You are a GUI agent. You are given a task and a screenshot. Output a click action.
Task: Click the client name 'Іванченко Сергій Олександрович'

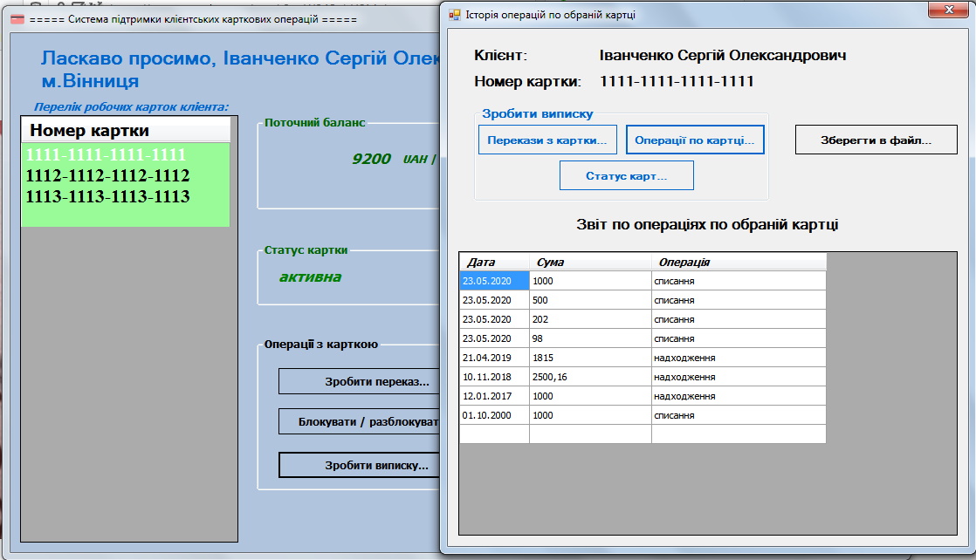pos(723,55)
